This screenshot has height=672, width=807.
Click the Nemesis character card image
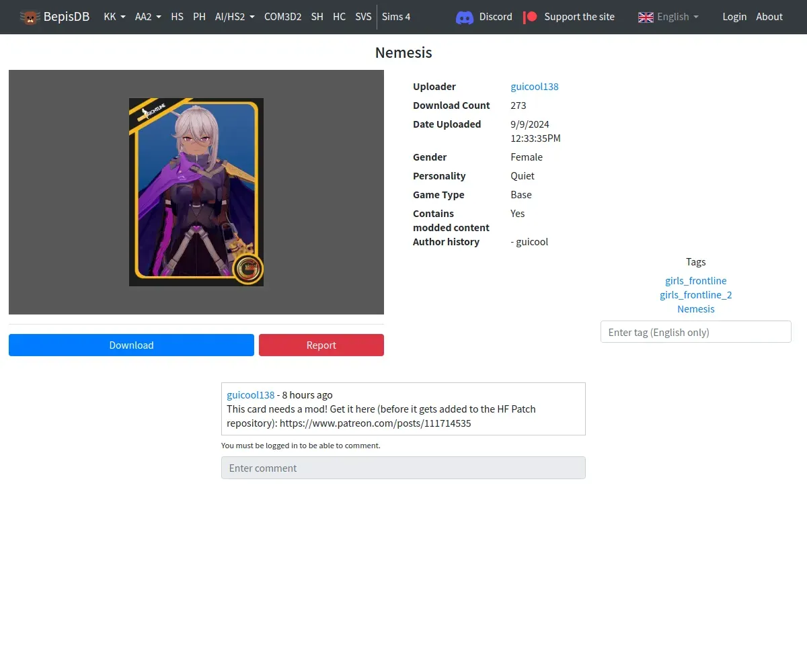[x=196, y=192]
